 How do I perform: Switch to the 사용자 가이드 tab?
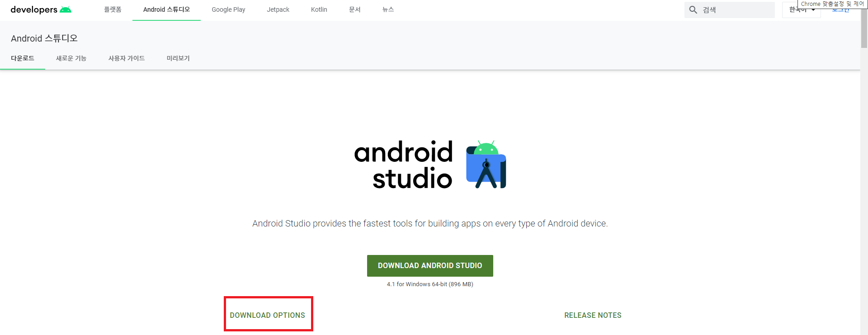[127, 58]
